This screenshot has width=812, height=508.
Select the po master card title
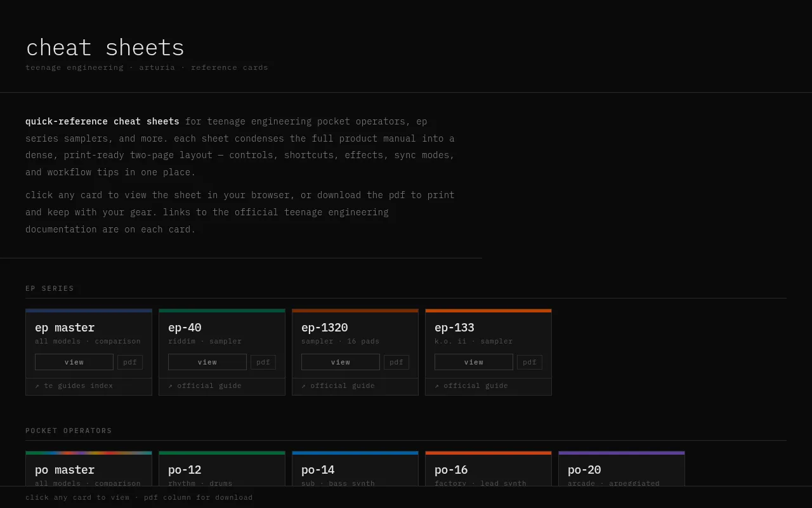point(65,470)
